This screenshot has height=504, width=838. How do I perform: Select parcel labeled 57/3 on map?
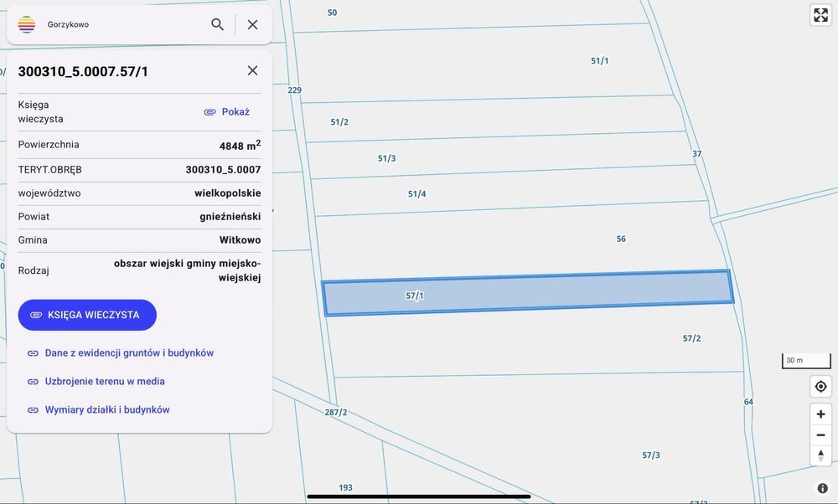(x=651, y=455)
